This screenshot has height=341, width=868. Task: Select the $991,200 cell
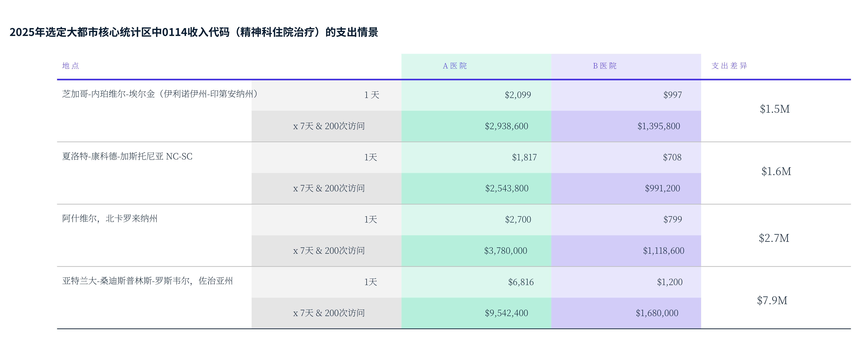[x=662, y=189]
